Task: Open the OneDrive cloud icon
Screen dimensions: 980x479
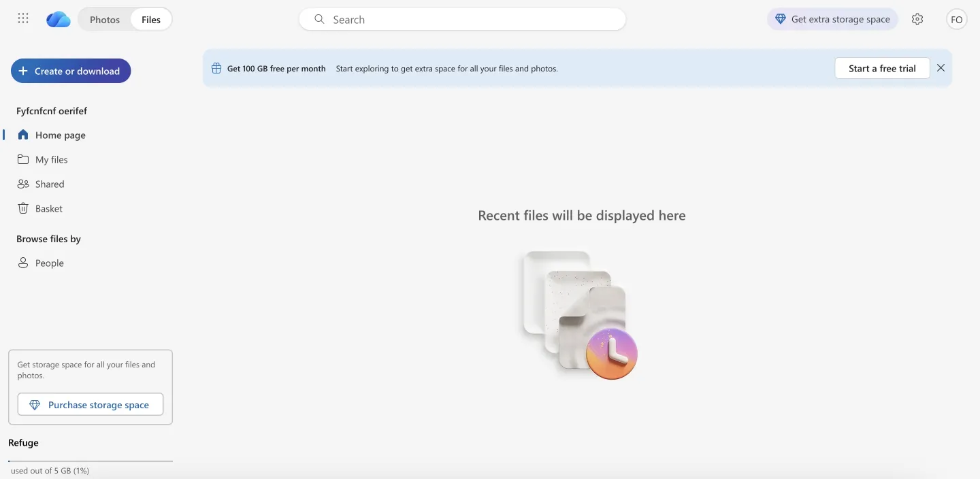Action: pos(58,19)
